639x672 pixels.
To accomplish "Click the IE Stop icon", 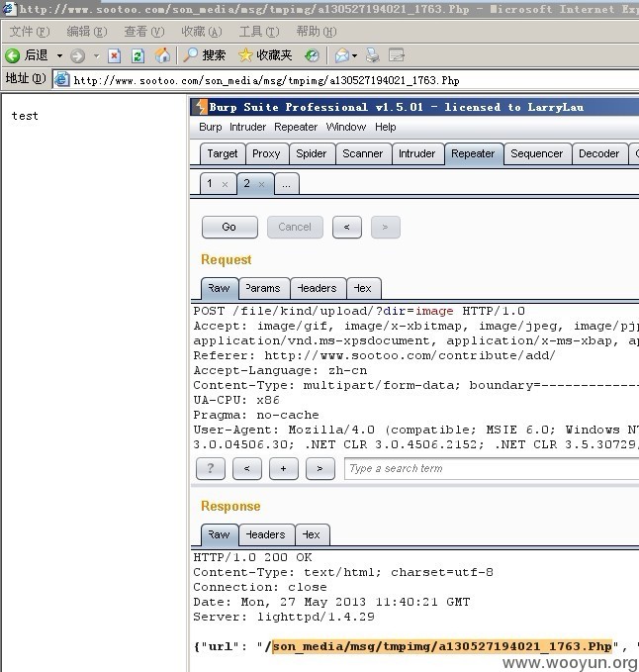I will (x=114, y=55).
